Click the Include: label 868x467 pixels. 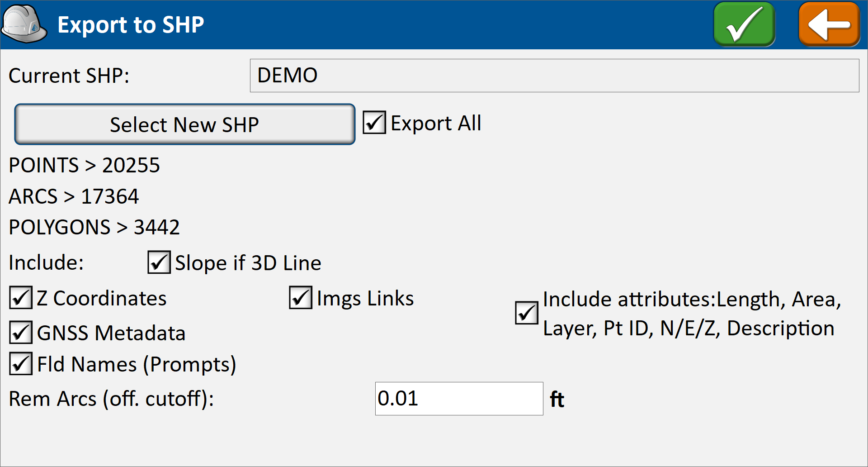click(47, 263)
